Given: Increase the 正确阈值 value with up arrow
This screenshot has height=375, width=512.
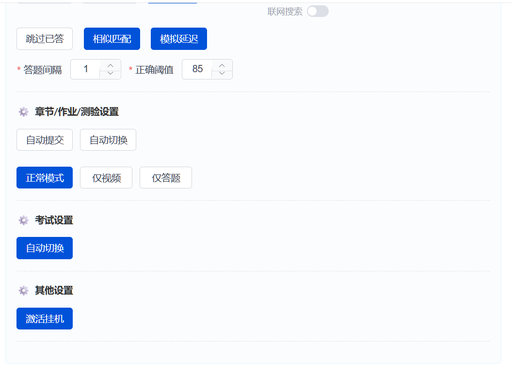Looking at the screenshot, I should (222, 65).
